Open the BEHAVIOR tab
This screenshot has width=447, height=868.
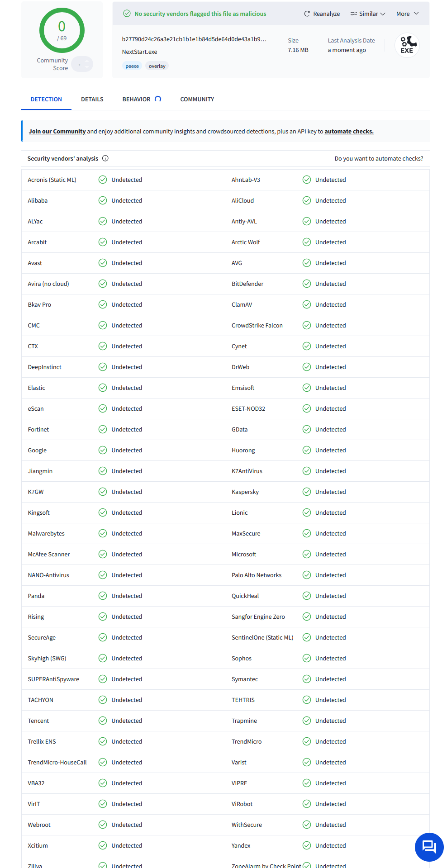(136, 99)
